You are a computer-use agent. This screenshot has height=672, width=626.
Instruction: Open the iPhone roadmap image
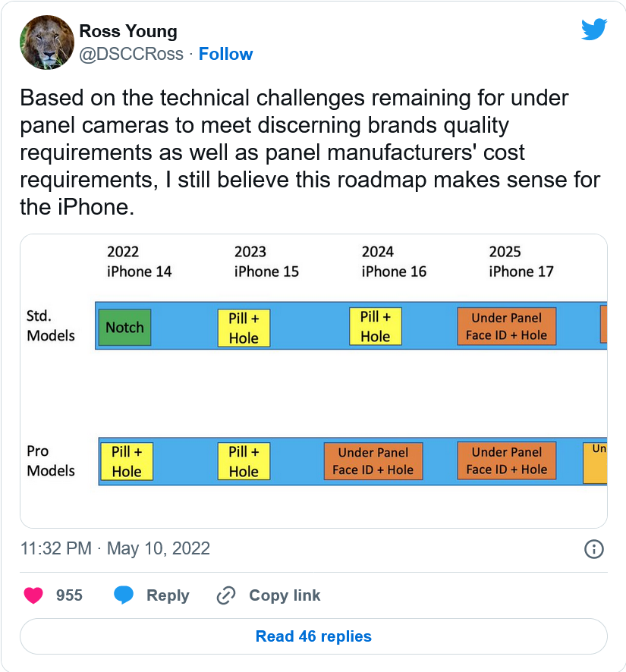(x=313, y=381)
